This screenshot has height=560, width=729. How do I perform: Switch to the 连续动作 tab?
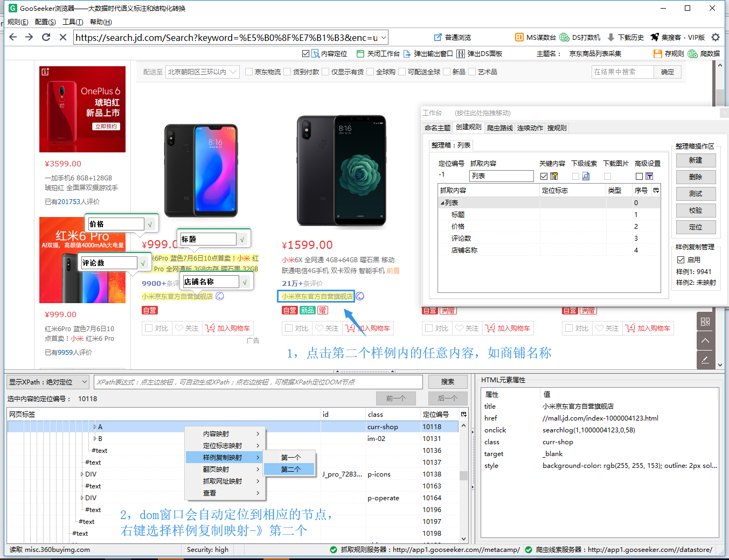coord(530,128)
